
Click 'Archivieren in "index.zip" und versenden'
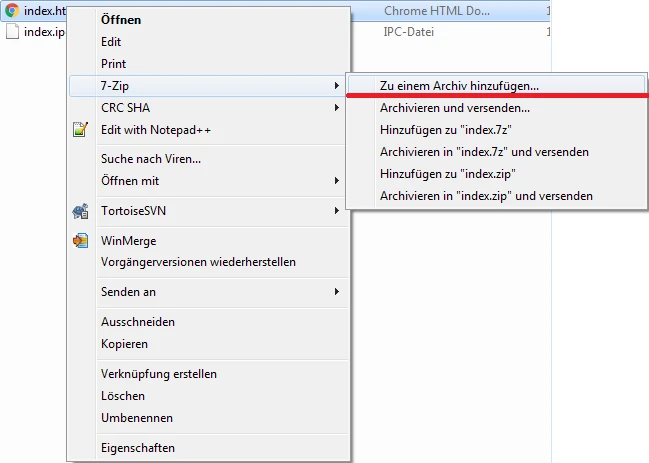point(486,196)
